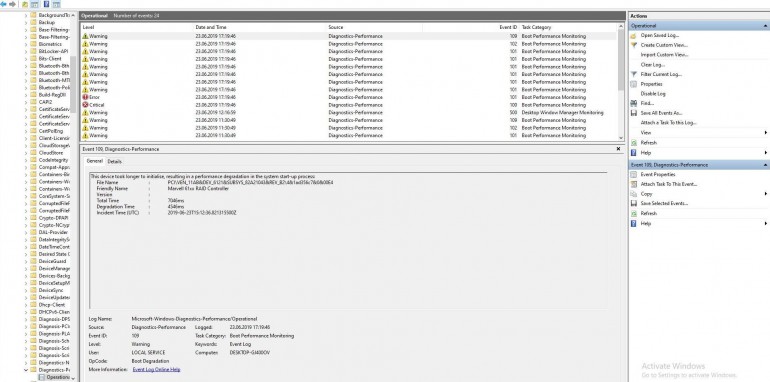The width and height of the screenshot is (770, 382).
Task: Open Help submenu under Event 109 actions
Action: click(x=766, y=223)
